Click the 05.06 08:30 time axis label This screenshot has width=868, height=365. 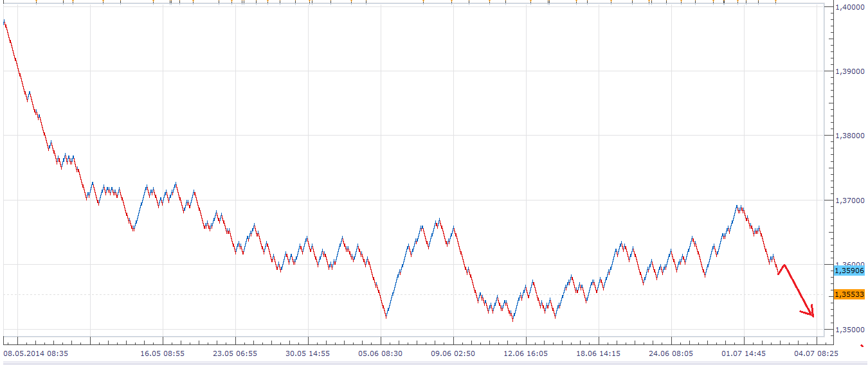[380, 353]
